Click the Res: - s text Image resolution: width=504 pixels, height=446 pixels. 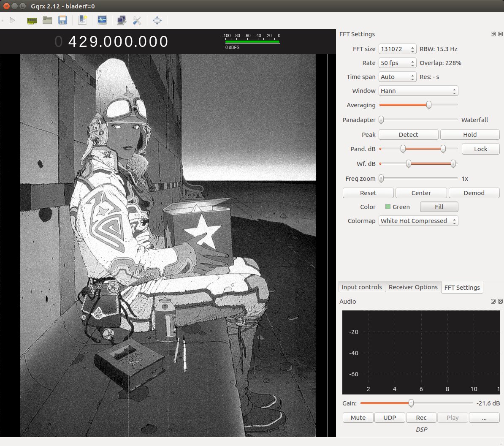coord(429,77)
